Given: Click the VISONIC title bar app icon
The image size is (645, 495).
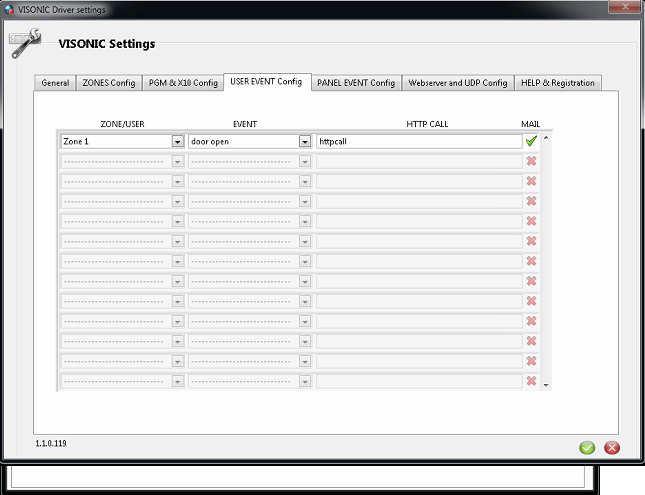Looking at the screenshot, I should click(x=9, y=9).
